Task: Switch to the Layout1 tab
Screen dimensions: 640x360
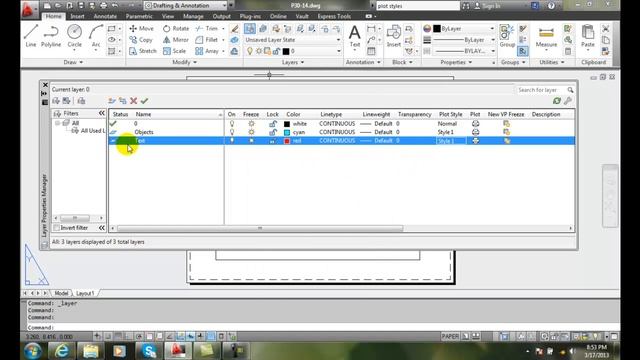Action: tap(85, 293)
